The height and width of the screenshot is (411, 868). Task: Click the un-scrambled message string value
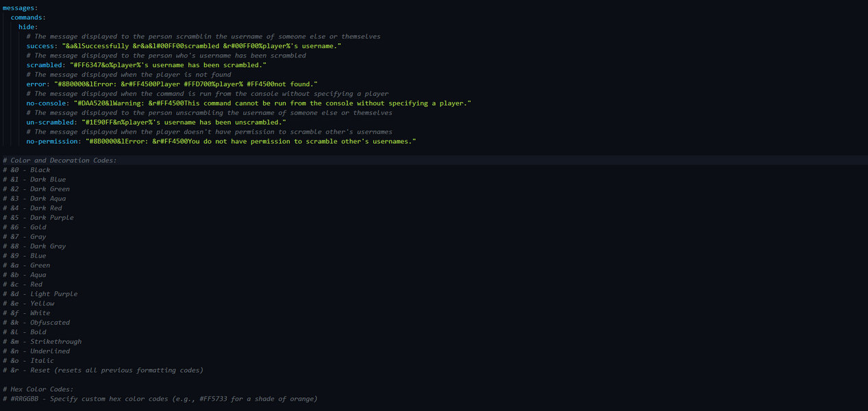(x=184, y=122)
